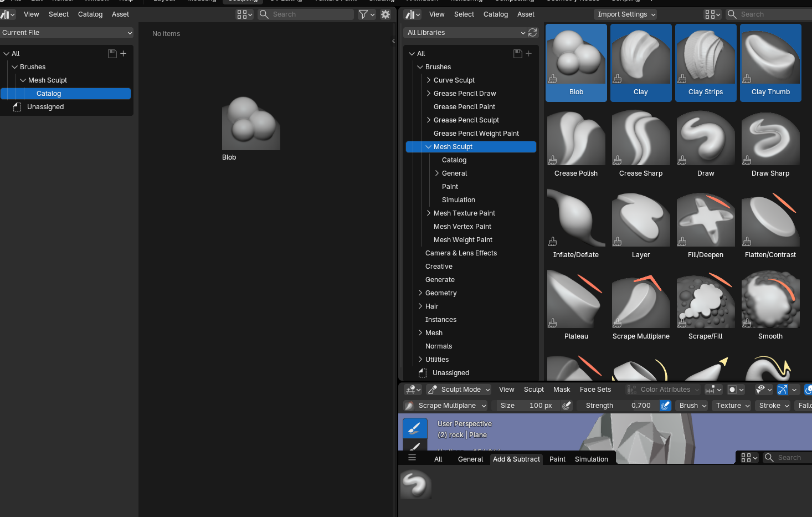Click the Import Settings button
Viewport: 812px width, 517px height.
pos(626,14)
